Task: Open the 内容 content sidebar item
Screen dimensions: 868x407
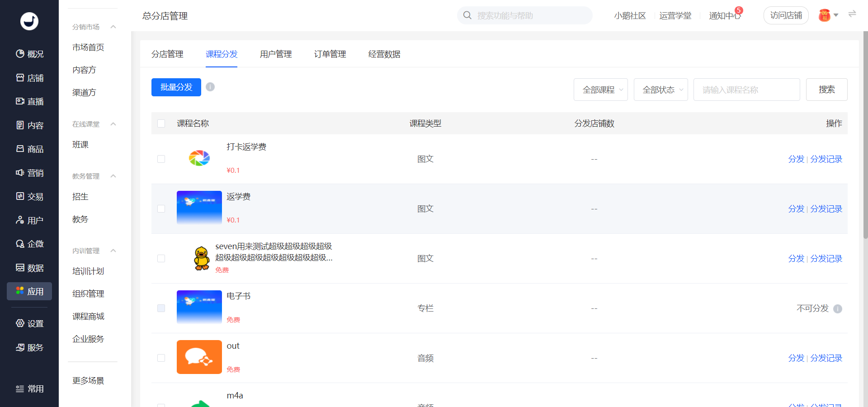Action: 29,125
